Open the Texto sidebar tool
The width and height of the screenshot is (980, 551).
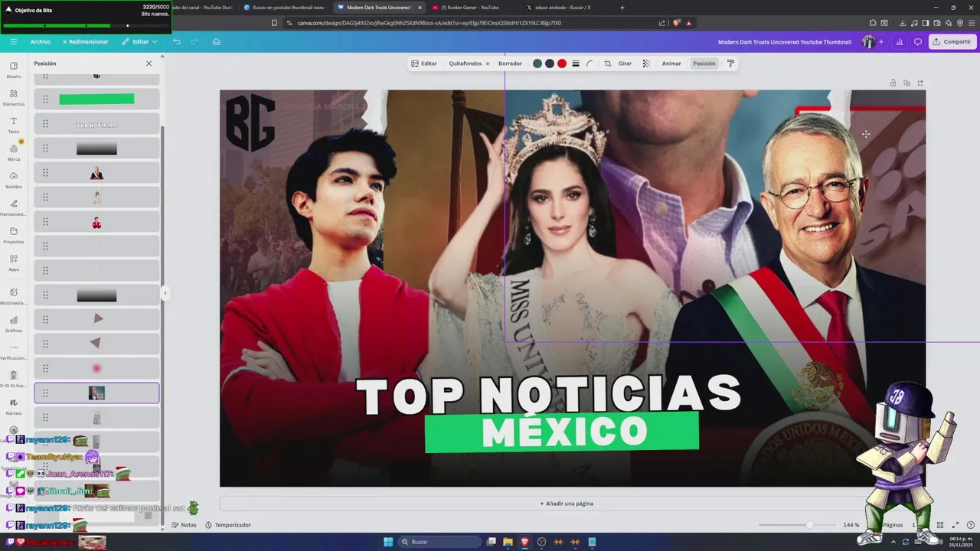point(14,125)
